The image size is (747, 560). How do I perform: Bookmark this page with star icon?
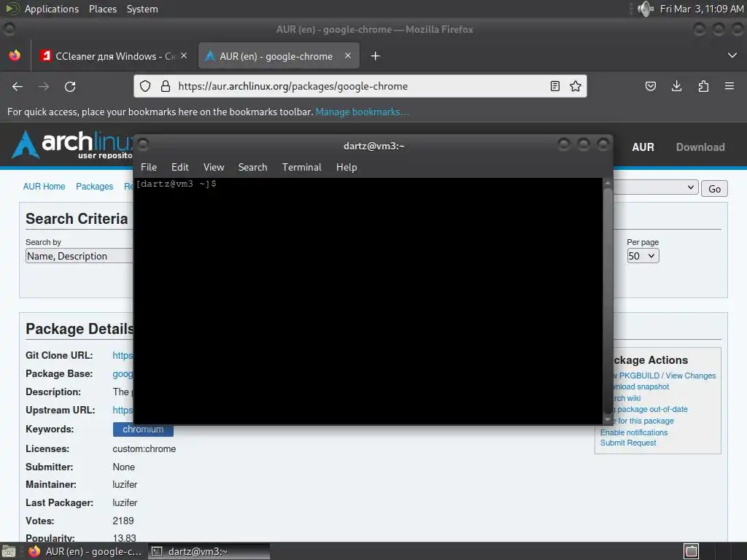click(576, 86)
